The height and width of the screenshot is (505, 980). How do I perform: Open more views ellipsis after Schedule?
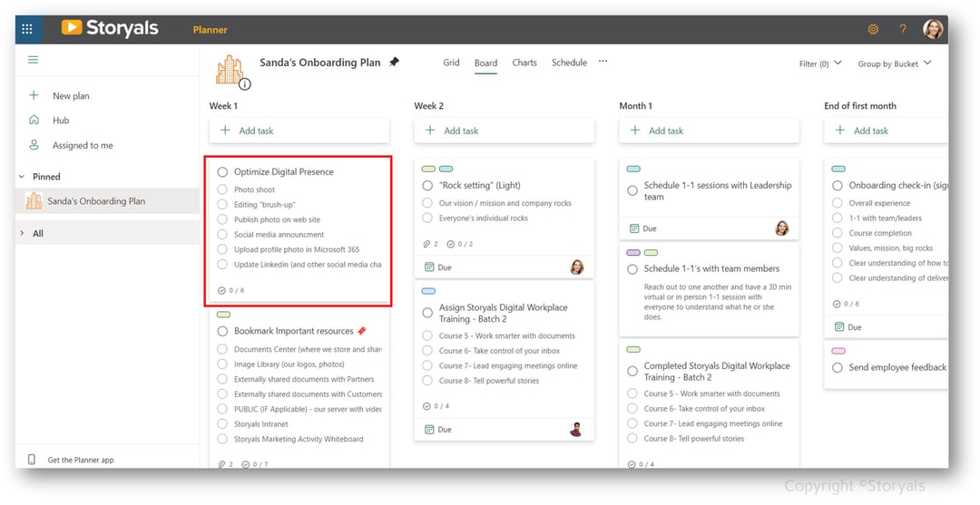coord(603,62)
